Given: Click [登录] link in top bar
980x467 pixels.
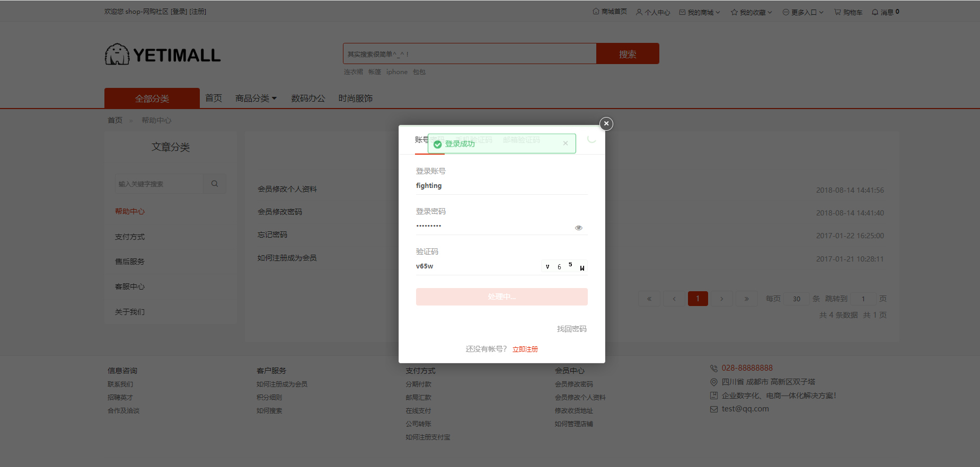Looking at the screenshot, I should (x=179, y=12).
